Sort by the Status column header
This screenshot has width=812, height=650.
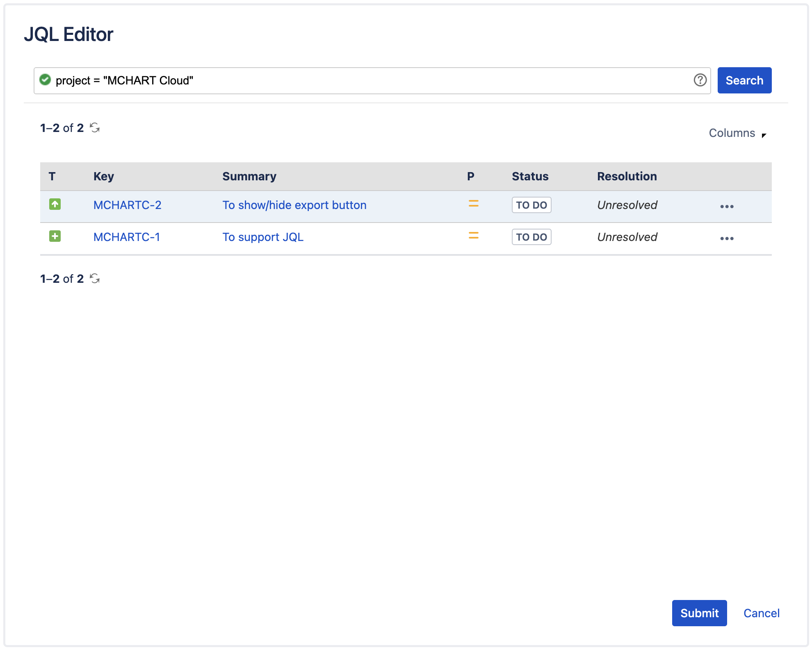pyautogui.click(x=530, y=176)
